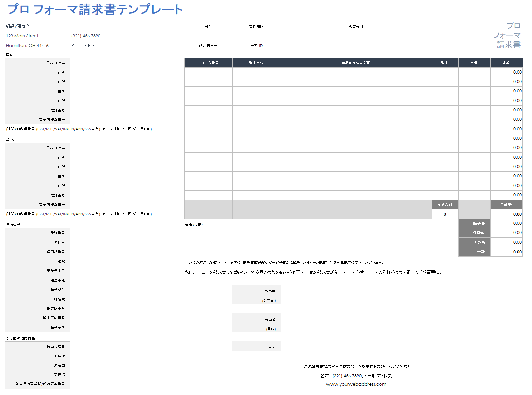Select the 数量合計 label cell

[445, 204]
